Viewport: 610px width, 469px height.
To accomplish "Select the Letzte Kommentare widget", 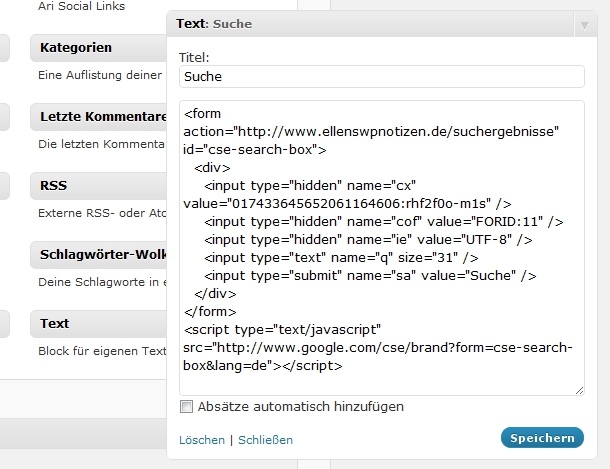I will (98, 117).
